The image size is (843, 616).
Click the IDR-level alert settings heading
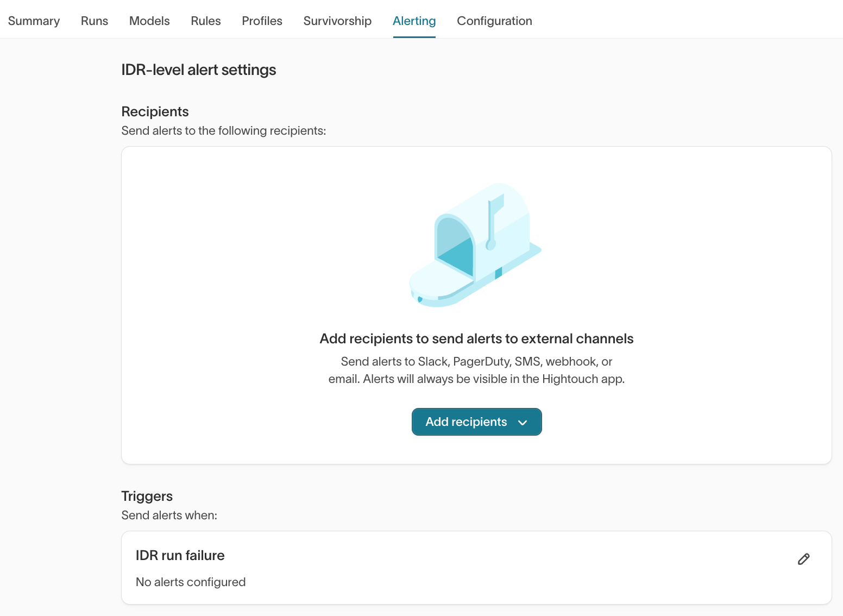pyautogui.click(x=198, y=70)
